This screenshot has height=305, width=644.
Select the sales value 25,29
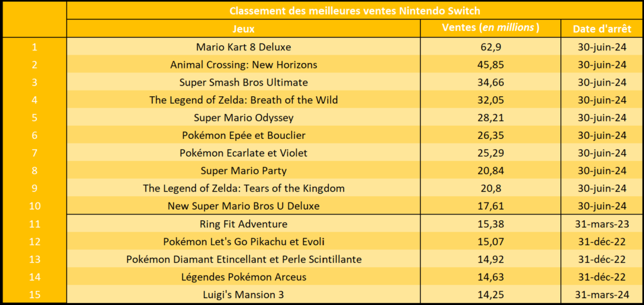pos(491,153)
